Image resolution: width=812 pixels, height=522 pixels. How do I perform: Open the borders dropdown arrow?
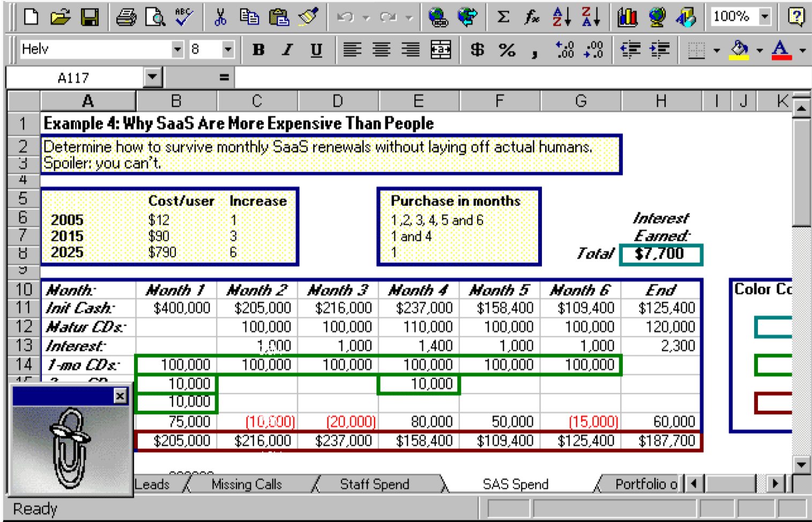(x=717, y=50)
